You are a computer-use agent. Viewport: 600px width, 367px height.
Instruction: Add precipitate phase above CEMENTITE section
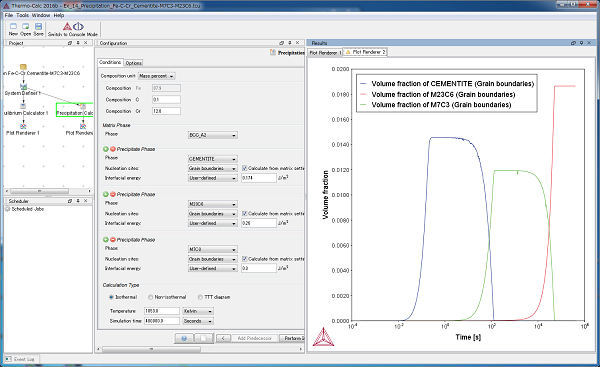106,149
